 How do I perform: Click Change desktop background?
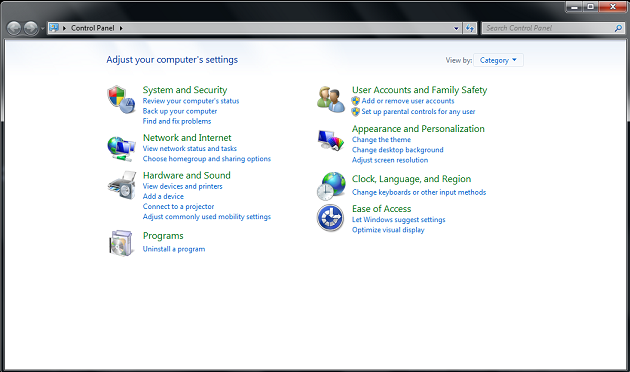(398, 150)
